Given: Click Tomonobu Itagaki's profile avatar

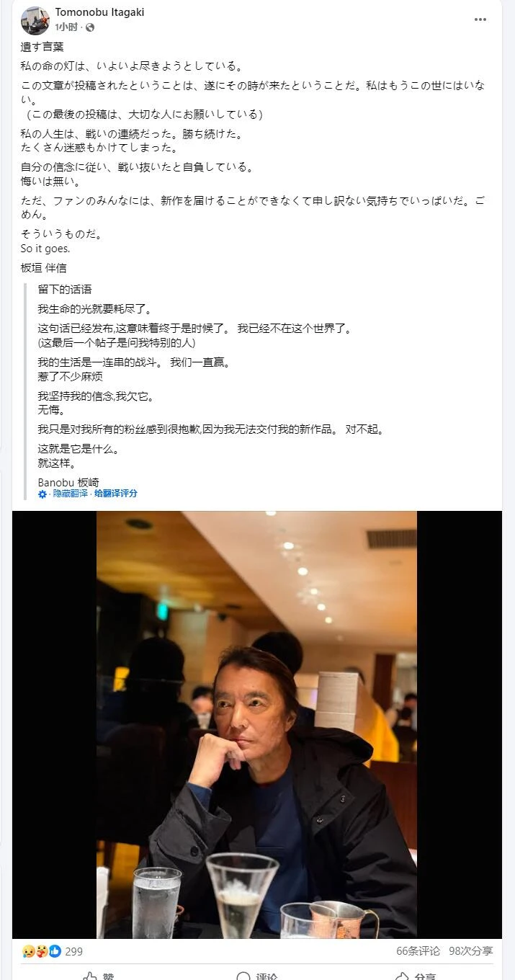Looking at the screenshot, I should pos(35,21).
